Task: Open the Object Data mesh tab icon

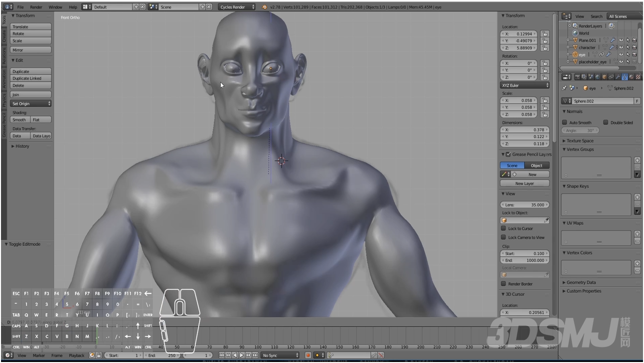Action: 624,77
